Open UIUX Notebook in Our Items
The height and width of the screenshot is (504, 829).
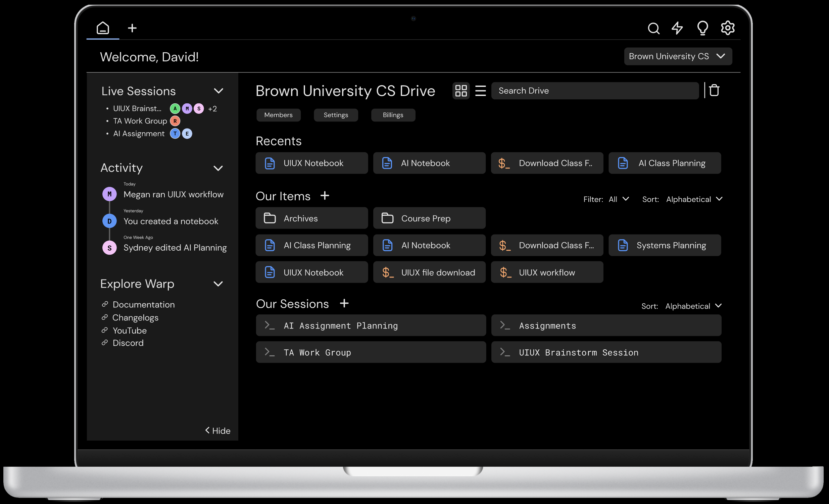click(311, 272)
